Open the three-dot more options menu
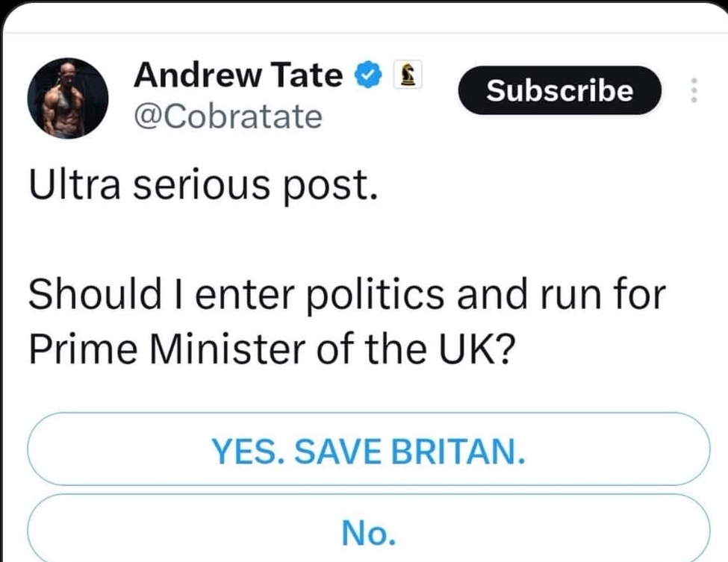 pyautogui.click(x=694, y=91)
